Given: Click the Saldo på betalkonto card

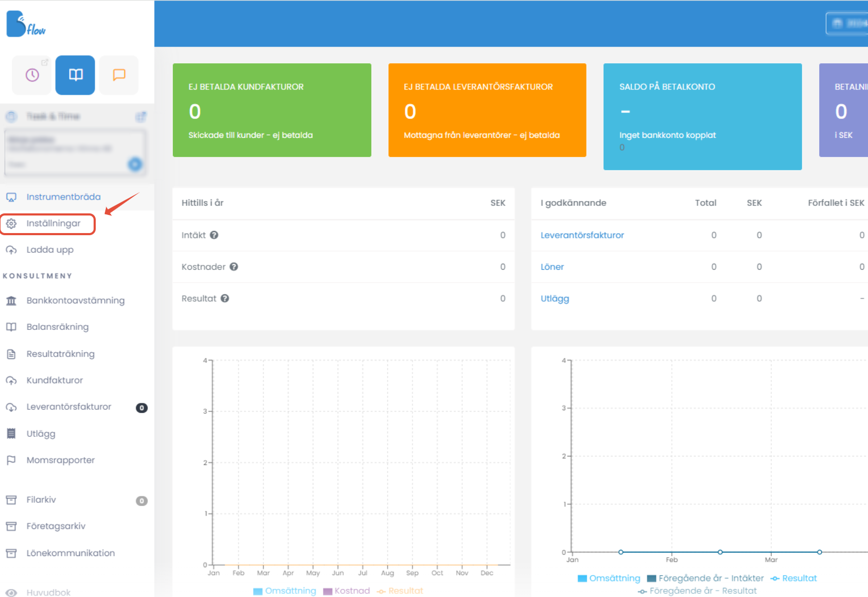Looking at the screenshot, I should point(703,117).
